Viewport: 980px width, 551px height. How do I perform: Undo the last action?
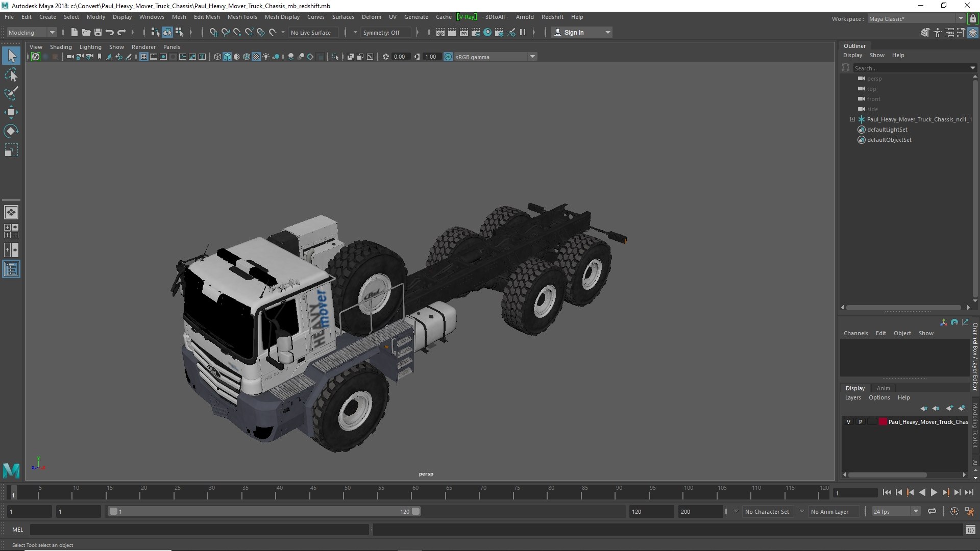point(110,32)
